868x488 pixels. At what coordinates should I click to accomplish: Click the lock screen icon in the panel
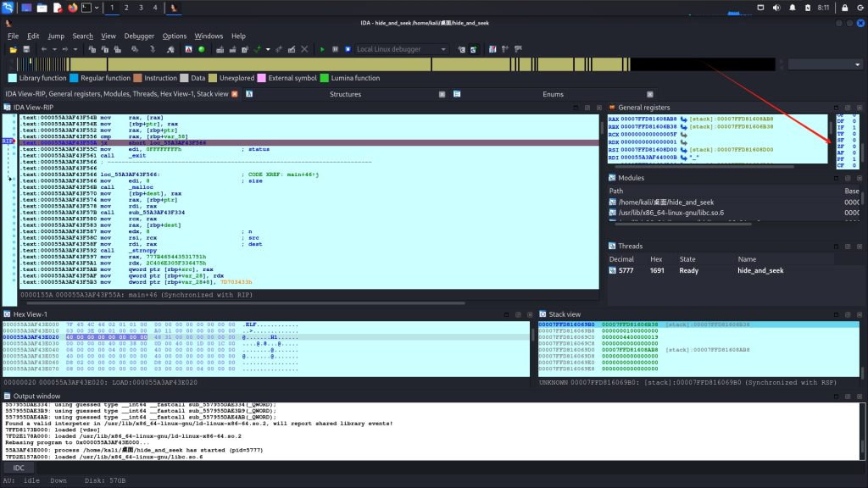[845, 8]
